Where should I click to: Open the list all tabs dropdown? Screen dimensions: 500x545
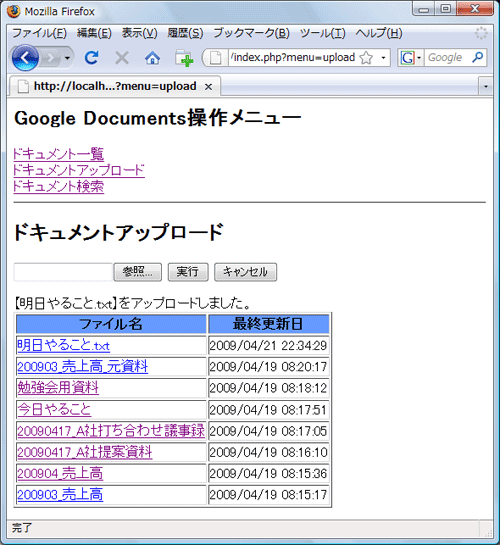(486, 86)
